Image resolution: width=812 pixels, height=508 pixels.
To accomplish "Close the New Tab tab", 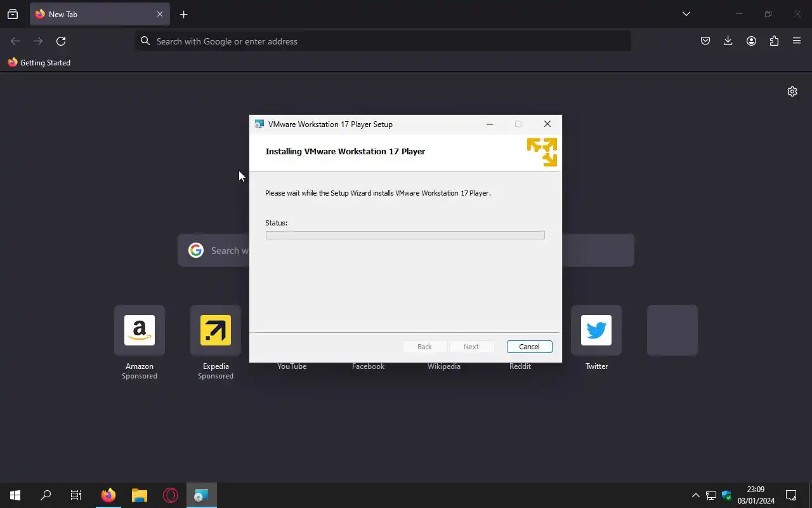I will pyautogui.click(x=160, y=14).
